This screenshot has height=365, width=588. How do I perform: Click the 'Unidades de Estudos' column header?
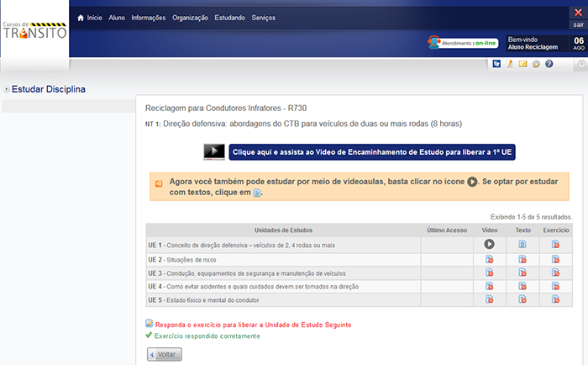click(283, 230)
